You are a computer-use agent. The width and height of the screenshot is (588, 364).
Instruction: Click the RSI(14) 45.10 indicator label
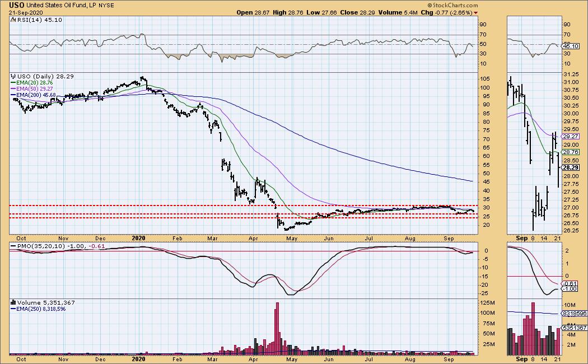click(x=39, y=20)
